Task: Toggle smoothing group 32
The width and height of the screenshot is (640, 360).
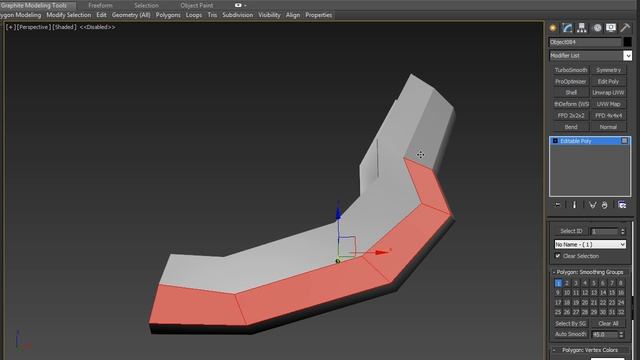Action: pyautogui.click(x=621, y=312)
